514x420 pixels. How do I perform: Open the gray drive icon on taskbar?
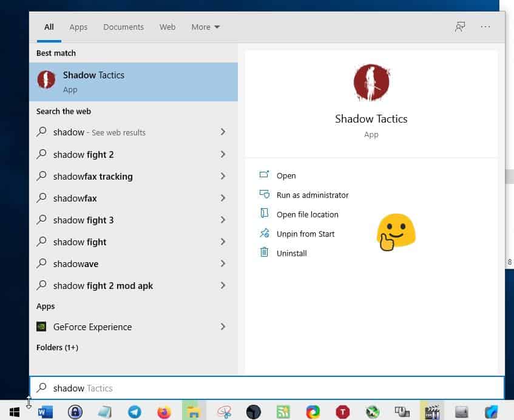coord(462,412)
